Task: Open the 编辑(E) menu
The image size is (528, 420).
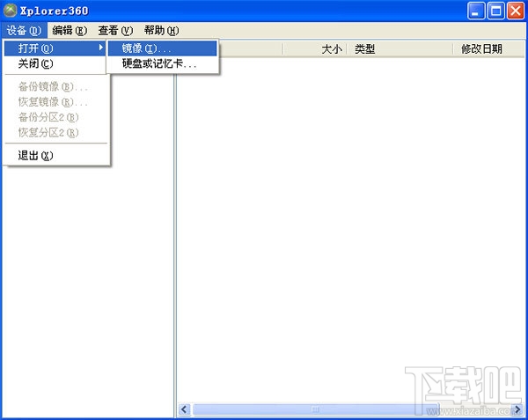Action: pos(70,31)
